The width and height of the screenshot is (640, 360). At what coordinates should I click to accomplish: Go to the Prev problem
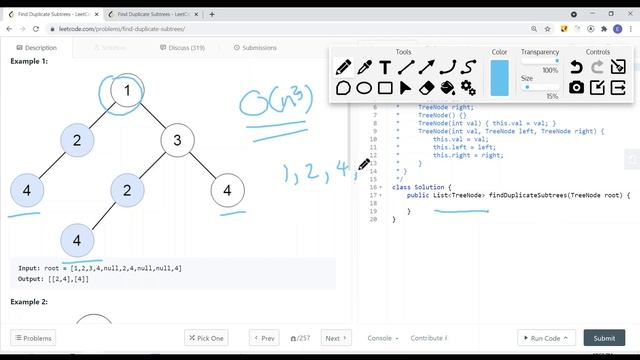click(x=264, y=338)
